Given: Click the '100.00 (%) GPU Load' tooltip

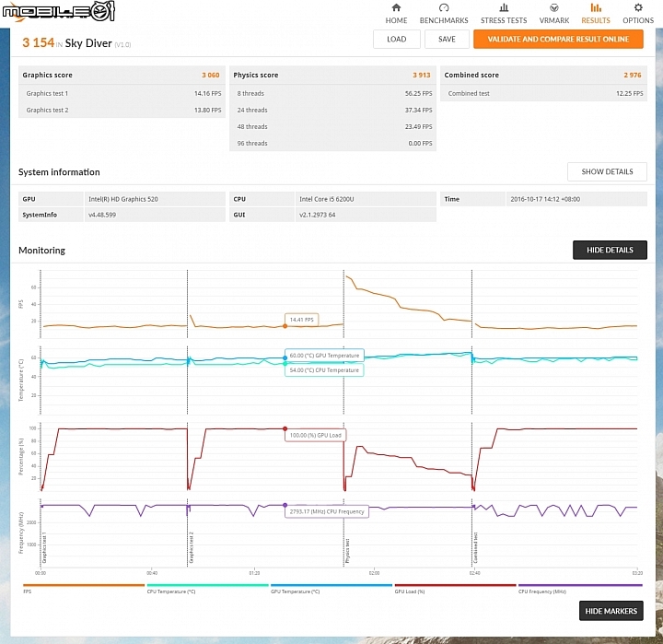Looking at the screenshot, I should coord(316,435).
